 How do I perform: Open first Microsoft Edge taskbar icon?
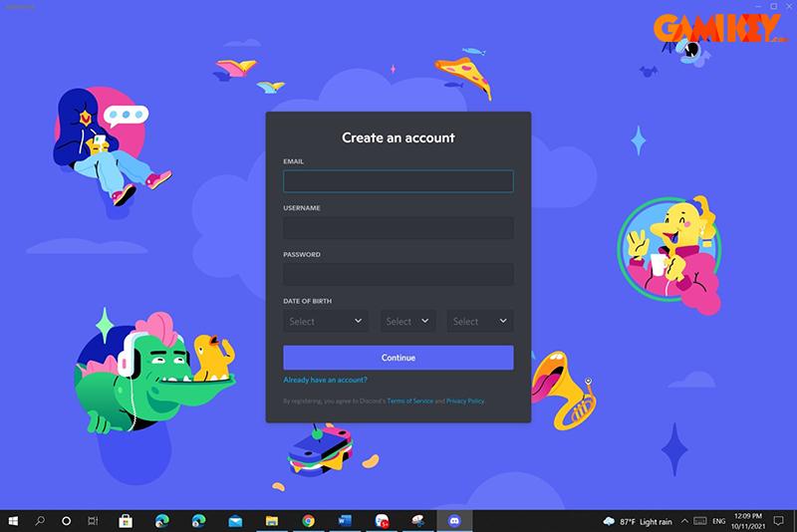pos(162,521)
